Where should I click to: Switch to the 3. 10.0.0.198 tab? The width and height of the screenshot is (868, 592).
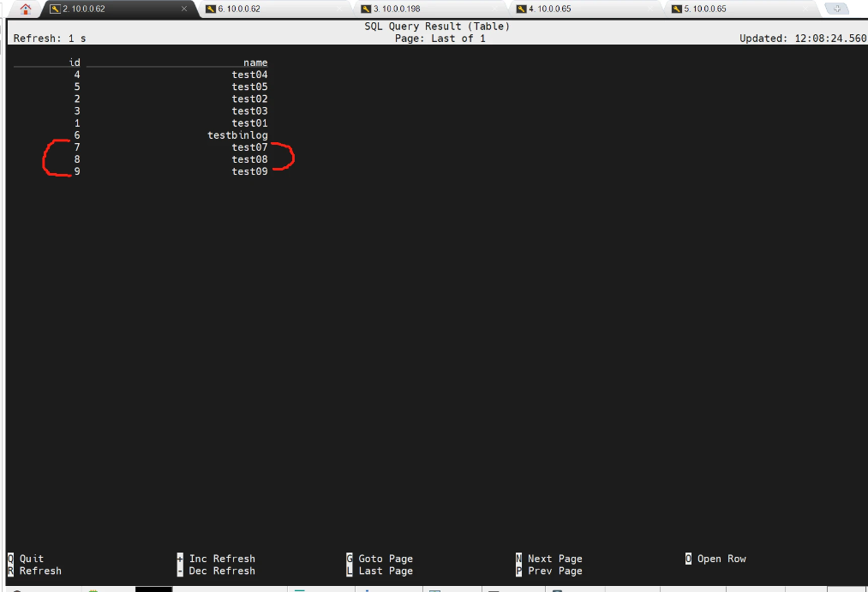pos(396,9)
